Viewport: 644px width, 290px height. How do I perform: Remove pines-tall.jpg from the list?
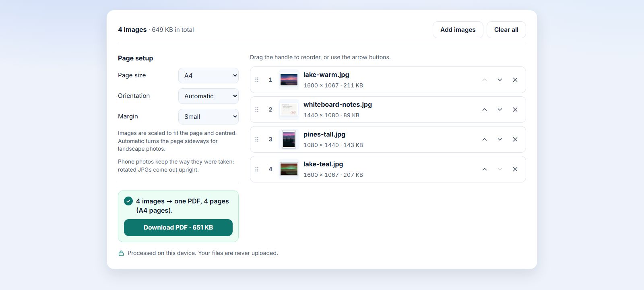pos(515,139)
